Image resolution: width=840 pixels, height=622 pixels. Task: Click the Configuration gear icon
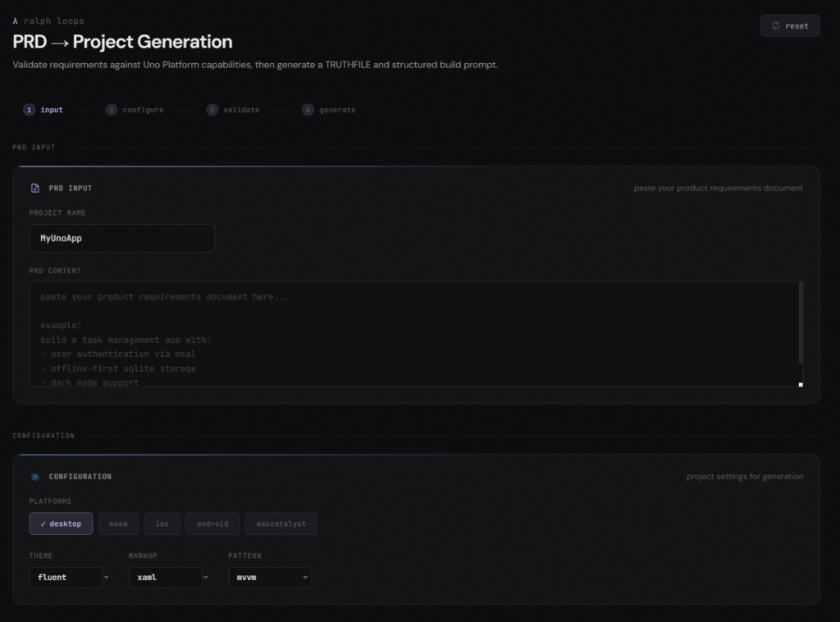(35, 477)
